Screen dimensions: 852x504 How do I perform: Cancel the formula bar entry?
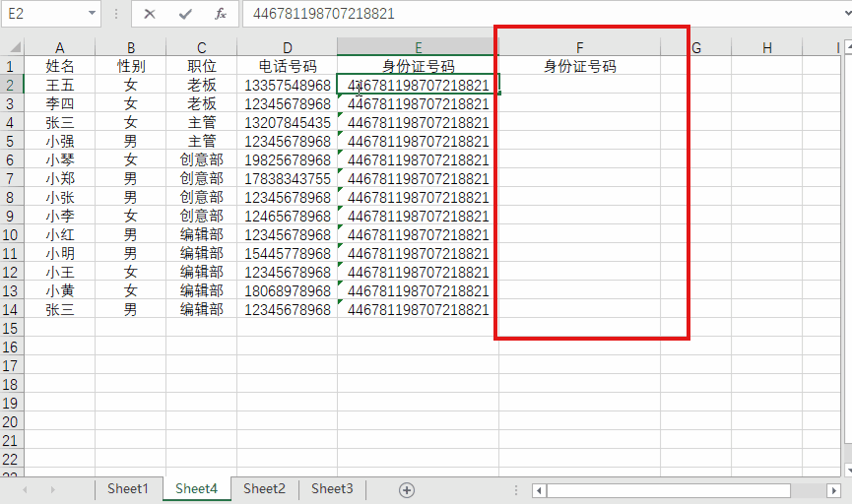pos(150,14)
